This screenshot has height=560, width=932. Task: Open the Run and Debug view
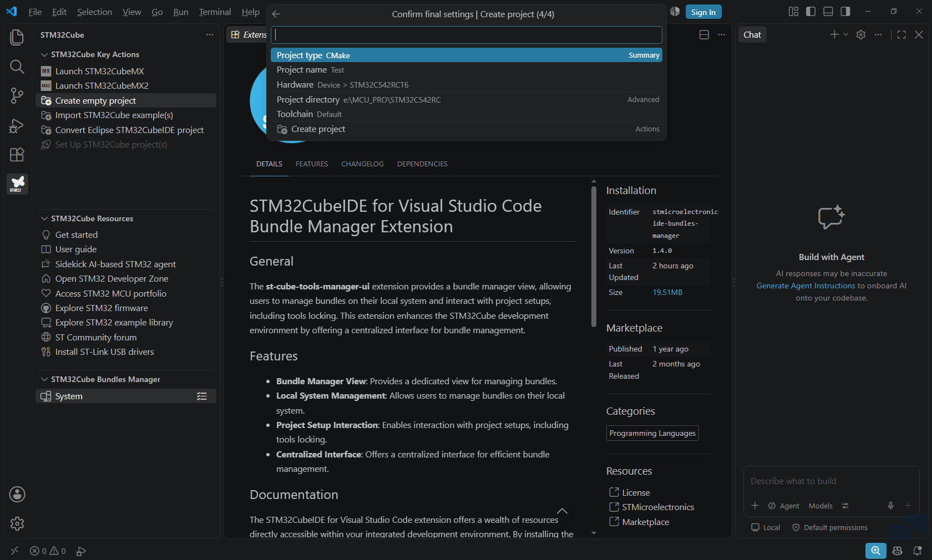pos(17,126)
